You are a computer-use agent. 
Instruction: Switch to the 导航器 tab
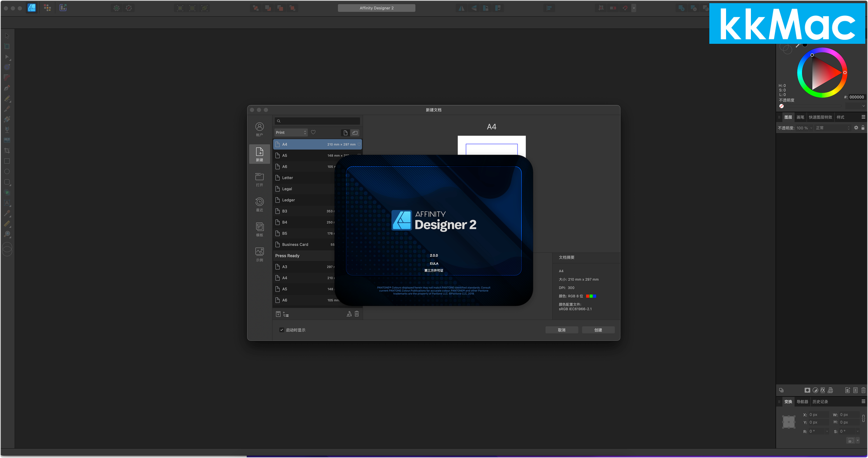802,402
